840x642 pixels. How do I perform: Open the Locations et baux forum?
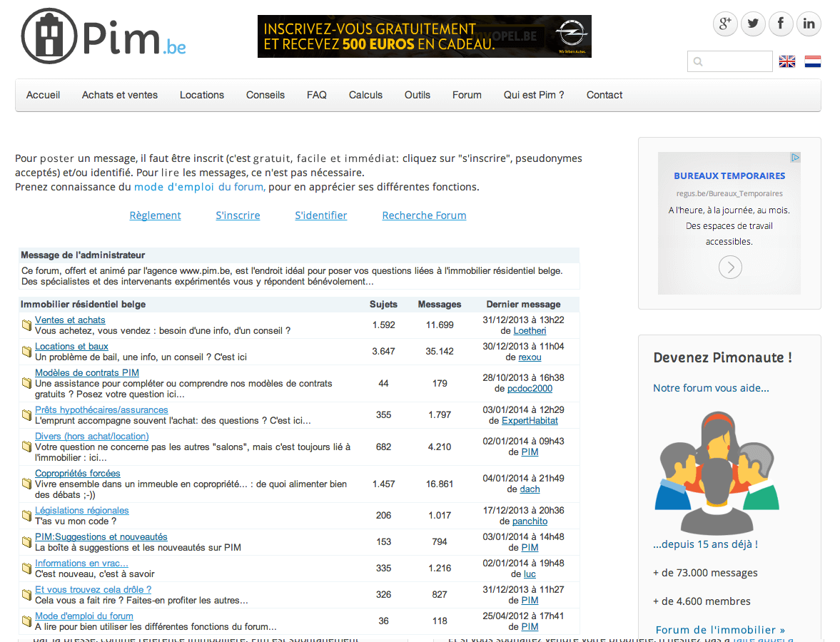pyautogui.click(x=72, y=347)
